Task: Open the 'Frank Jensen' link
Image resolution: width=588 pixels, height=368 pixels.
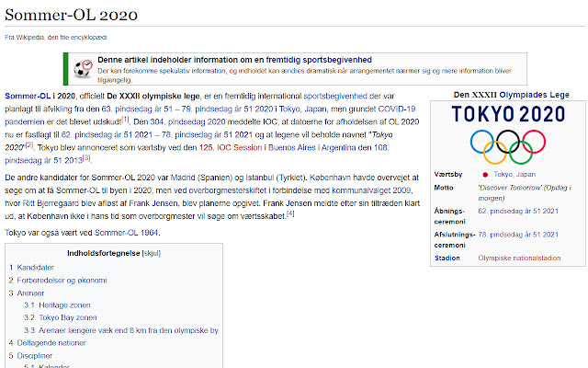Action: click(153, 203)
